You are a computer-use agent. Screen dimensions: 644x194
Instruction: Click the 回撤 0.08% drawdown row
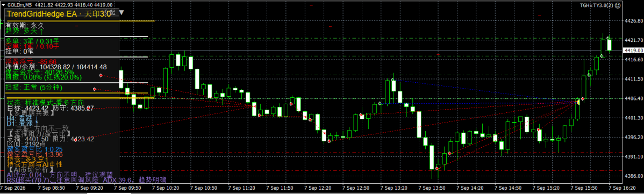tap(44, 77)
